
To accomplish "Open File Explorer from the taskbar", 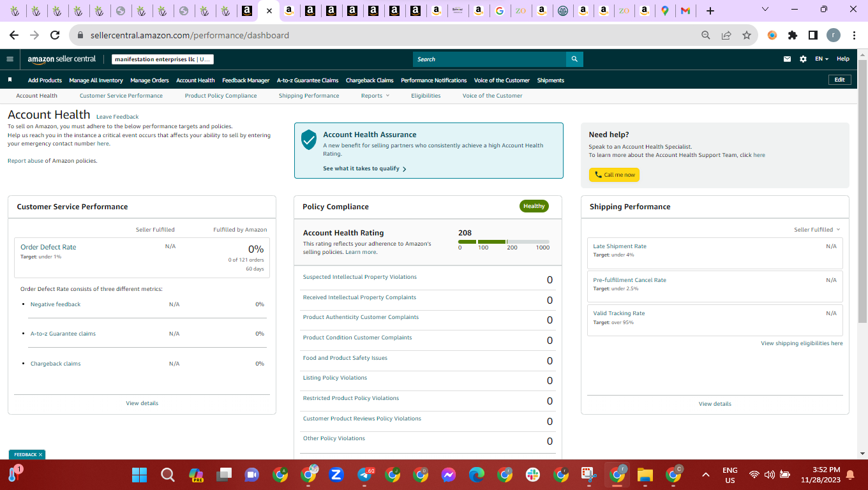I will (645, 475).
